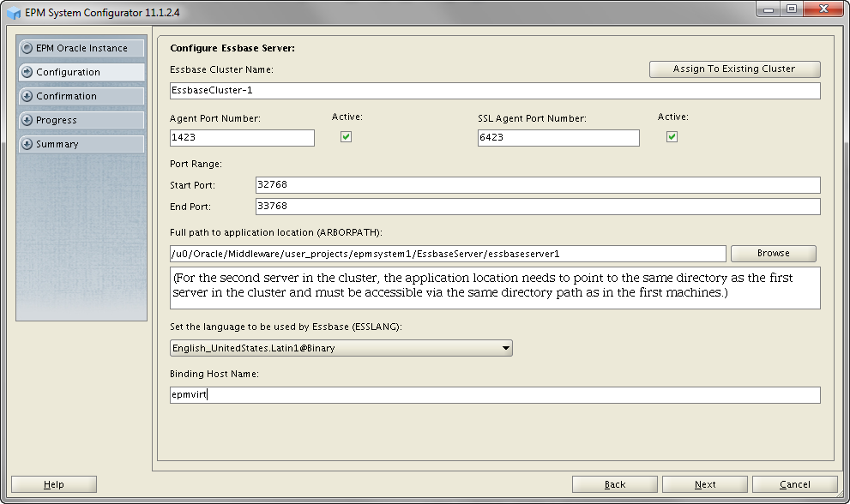Click Next to continue configuration
Image resolution: width=850 pixels, height=504 pixels.
705,484
